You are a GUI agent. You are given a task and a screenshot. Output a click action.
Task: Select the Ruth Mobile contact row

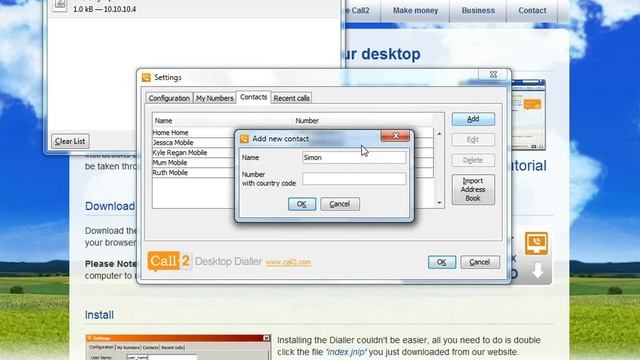pos(193,173)
